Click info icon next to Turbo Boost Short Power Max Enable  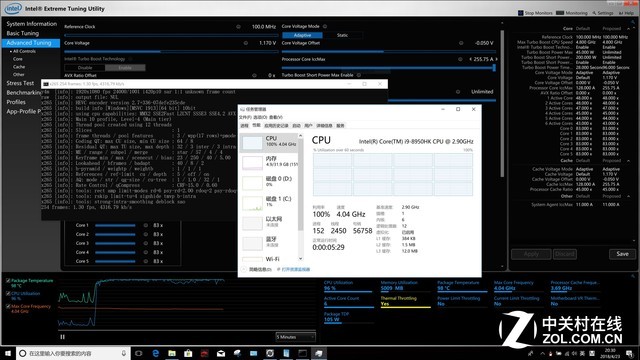pyautogui.click(x=359, y=75)
